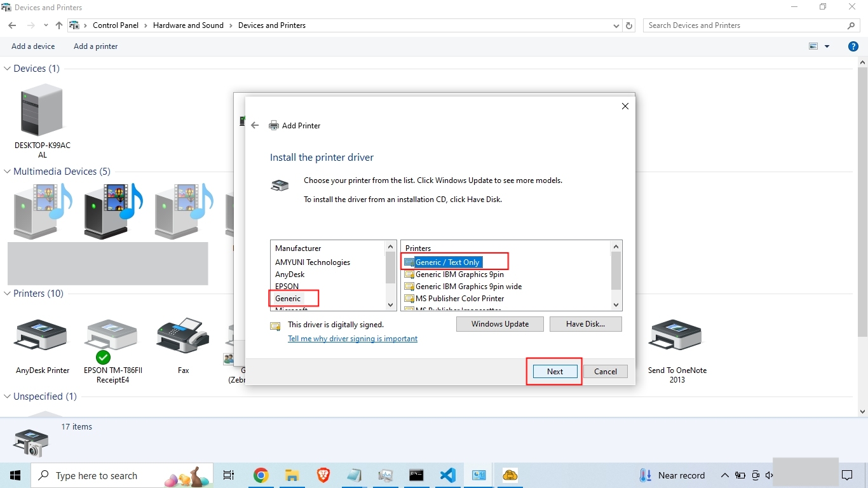Select the black multimedia device icon
The height and width of the screenshot is (488, 868).
pos(113,212)
